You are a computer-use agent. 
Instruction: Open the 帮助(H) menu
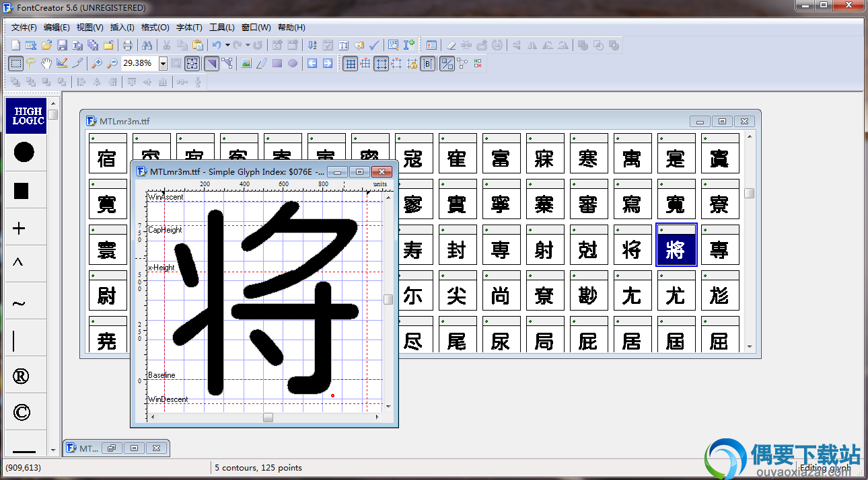(x=291, y=28)
